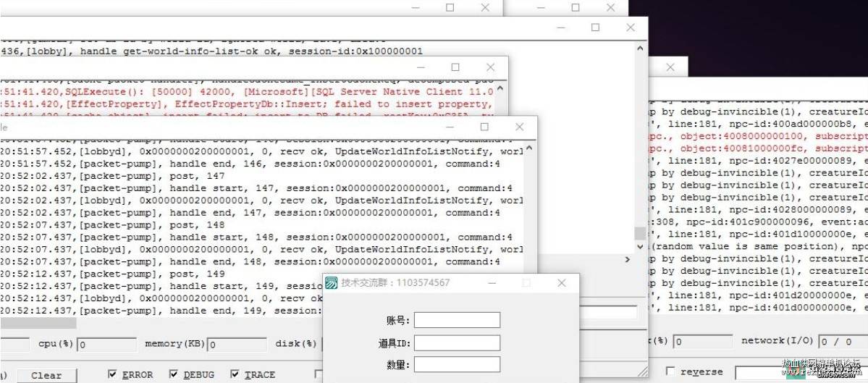Close the packet-pump log console window
The image size is (868, 383).
click(519, 127)
